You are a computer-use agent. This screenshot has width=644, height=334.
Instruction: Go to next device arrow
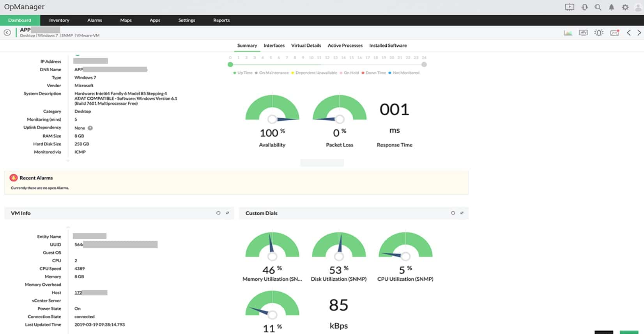click(x=639, y=33)
